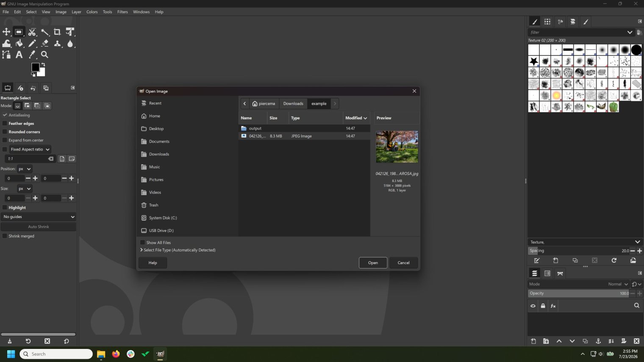Anchor floating layer icon
The width and height of the screenshot is (644, 362).
tap(598, 341)
